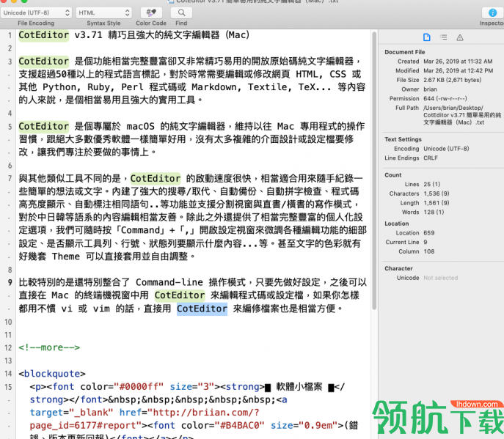Click the Full Path /Users/brian/Desktop/ value
504x439 pixels.
tap(462, 115)
